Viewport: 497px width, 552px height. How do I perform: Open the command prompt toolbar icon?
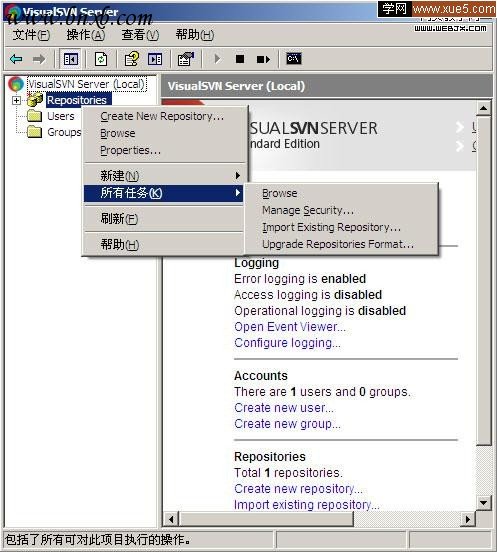coord(294,58)
